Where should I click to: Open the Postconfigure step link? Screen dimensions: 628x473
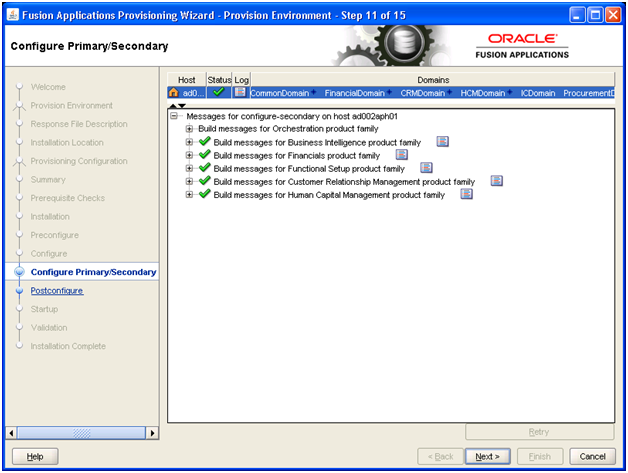click(x=57, y=291)
